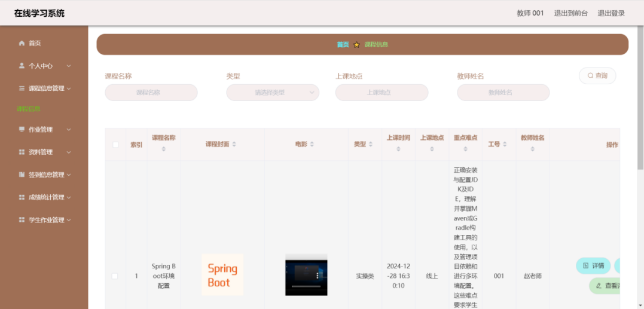Expand the 签到信息管理 menu chevron
The height and width of the screenshot is (309, 644).
[x=69, y=175]
